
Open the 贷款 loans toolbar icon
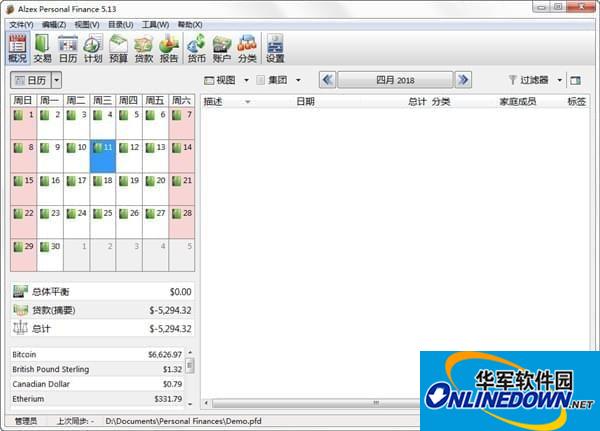tap(143, 48)
